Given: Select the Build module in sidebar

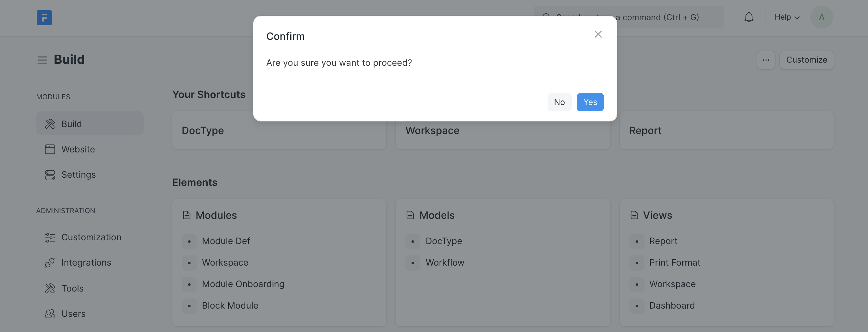Looking at the screenshot, I should point(90,124).
